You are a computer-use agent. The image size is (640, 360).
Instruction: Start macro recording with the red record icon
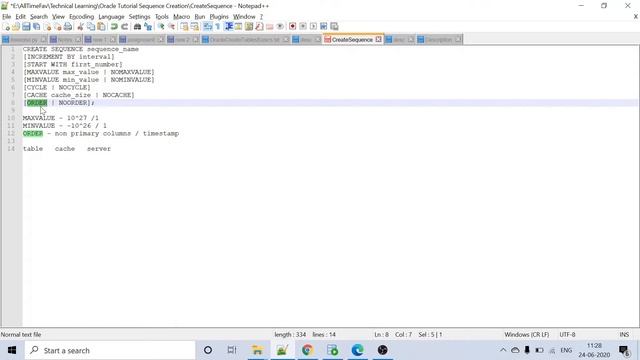click(292, 27)
